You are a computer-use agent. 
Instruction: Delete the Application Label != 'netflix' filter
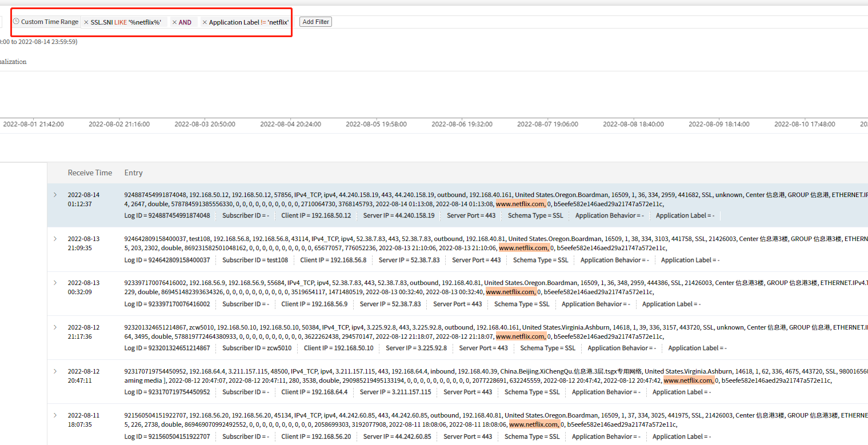(x=205, y=22)
